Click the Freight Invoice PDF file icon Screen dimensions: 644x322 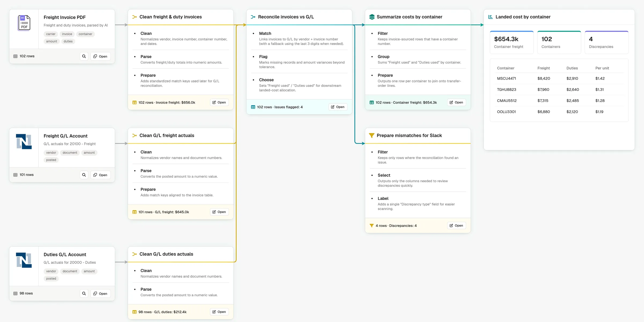(x=24, y=23)
